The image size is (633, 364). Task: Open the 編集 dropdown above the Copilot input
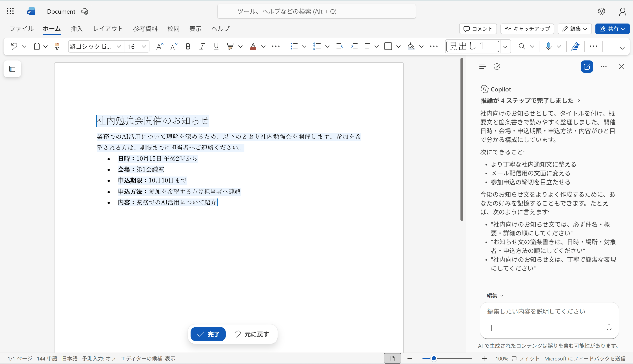point(495,295)
